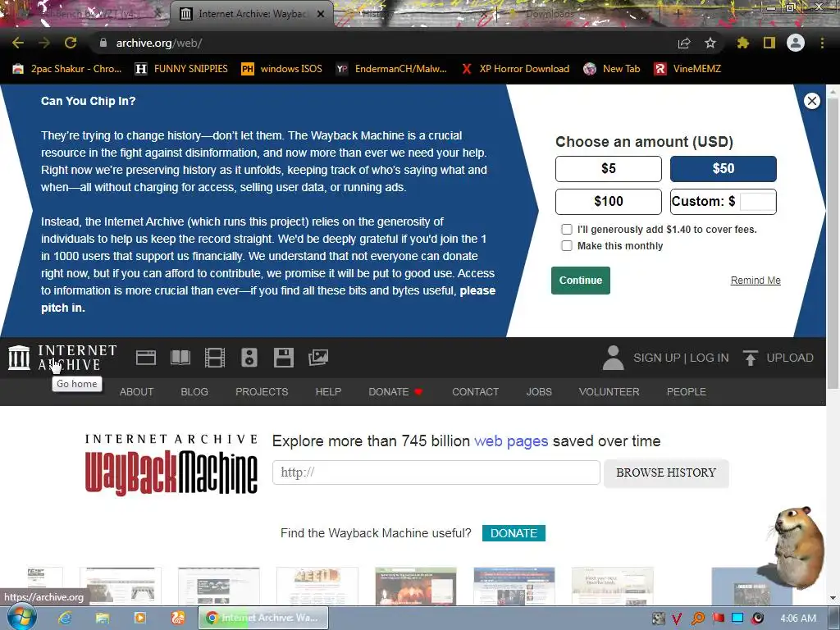This screenshot has height=630, width=840.
Task: Open the HELP menu item
Action: click(x=328, y=391)
